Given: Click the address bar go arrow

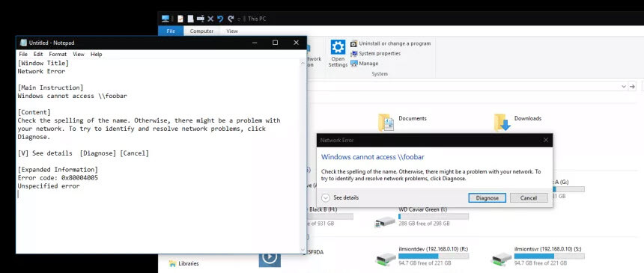Looking at the screenshot, I should tap(632, 86).
